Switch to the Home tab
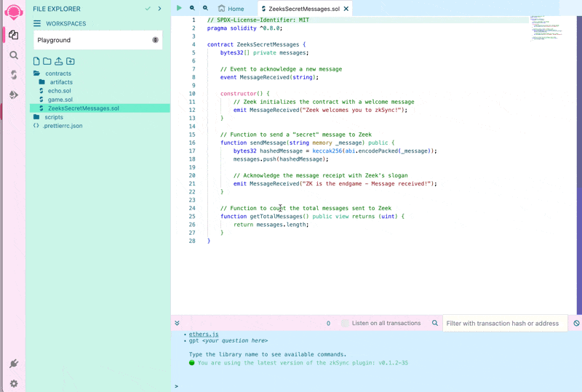Image resolution: width=582 pixels, height=392 pixels. coord(231,9)
